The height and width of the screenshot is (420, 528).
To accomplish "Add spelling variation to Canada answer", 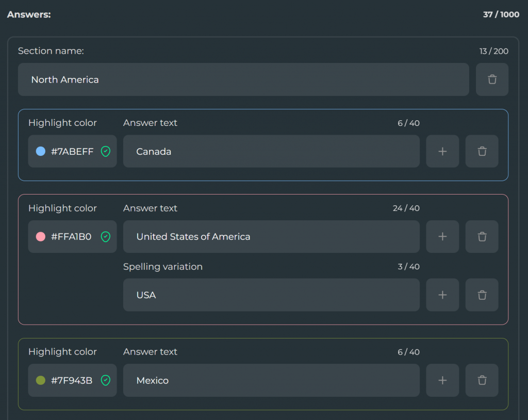I will 442,151.
